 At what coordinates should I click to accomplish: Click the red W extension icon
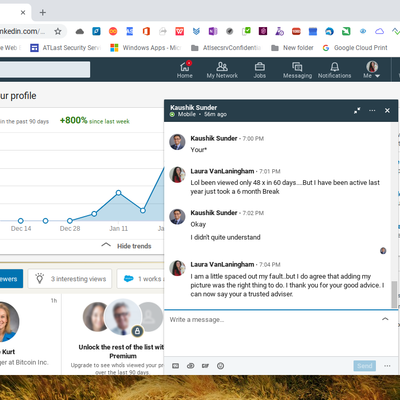click(x=180, y=31)
